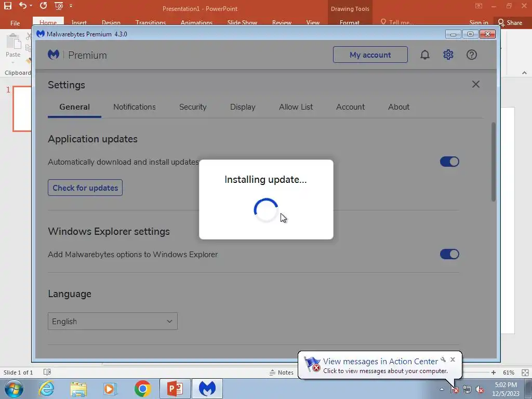Switch to Display settings tab
532x399 pixels.
pos(243,107)
